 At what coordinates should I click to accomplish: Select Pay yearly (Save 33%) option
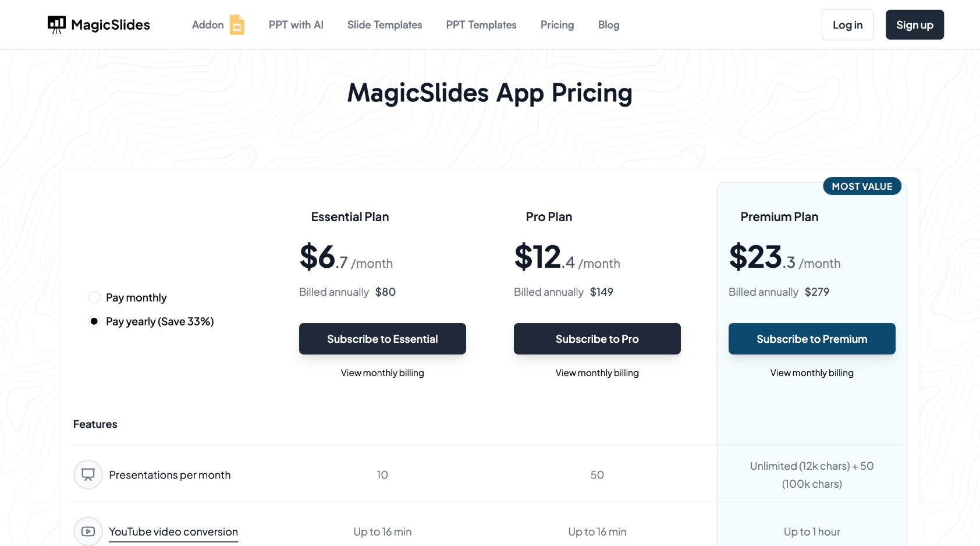tap(94, 321)
